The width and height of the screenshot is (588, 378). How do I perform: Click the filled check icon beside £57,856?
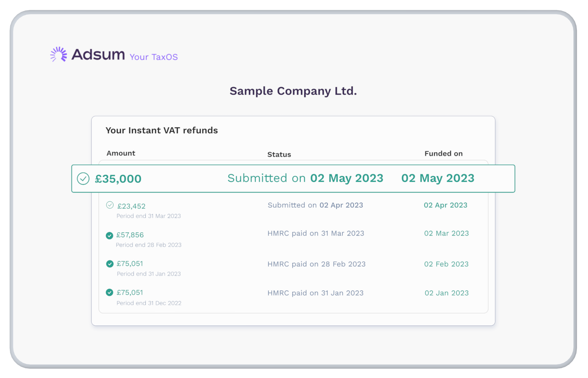tap(109, 235)
